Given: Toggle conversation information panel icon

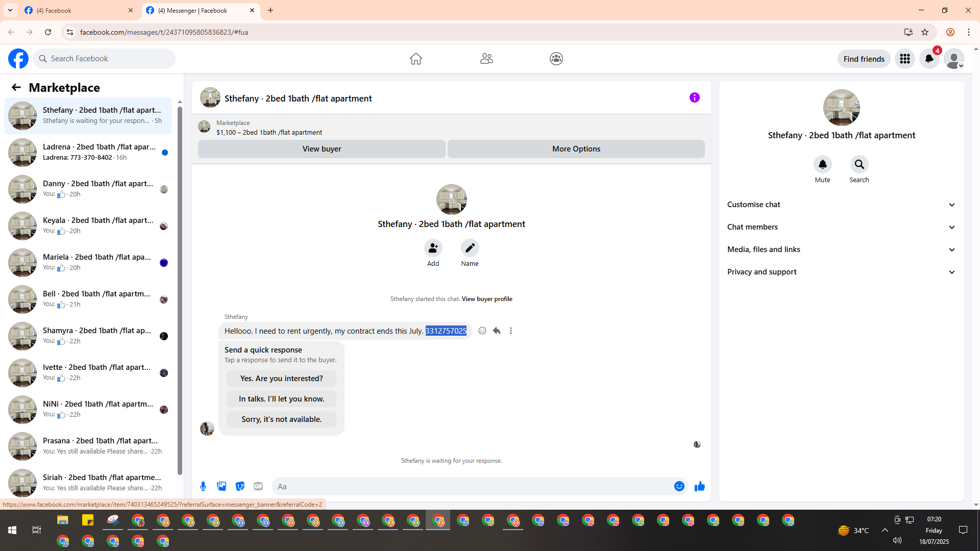Looking at the screenshot, I should [694, 97].
